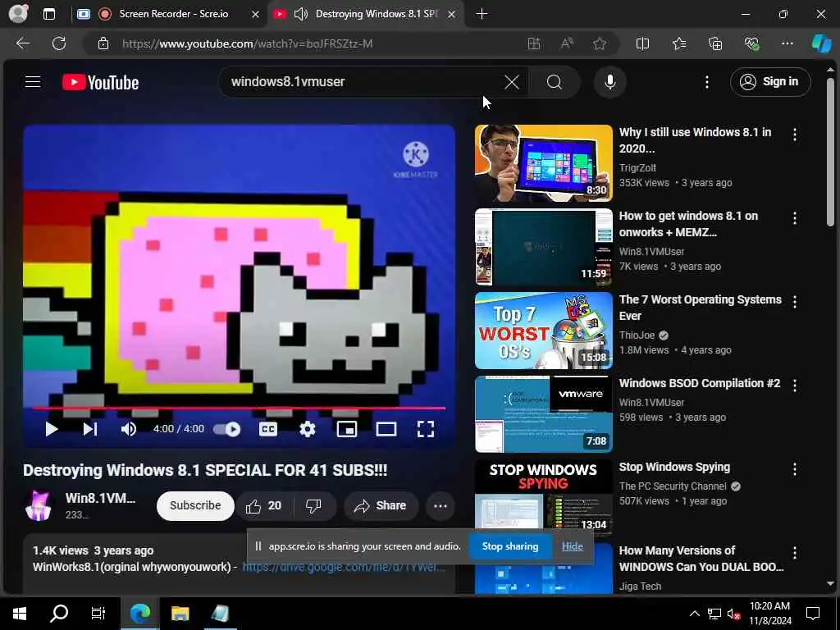Hide the screen sharing notification bar
Viewport: 840px width, 630px height.
572,546
